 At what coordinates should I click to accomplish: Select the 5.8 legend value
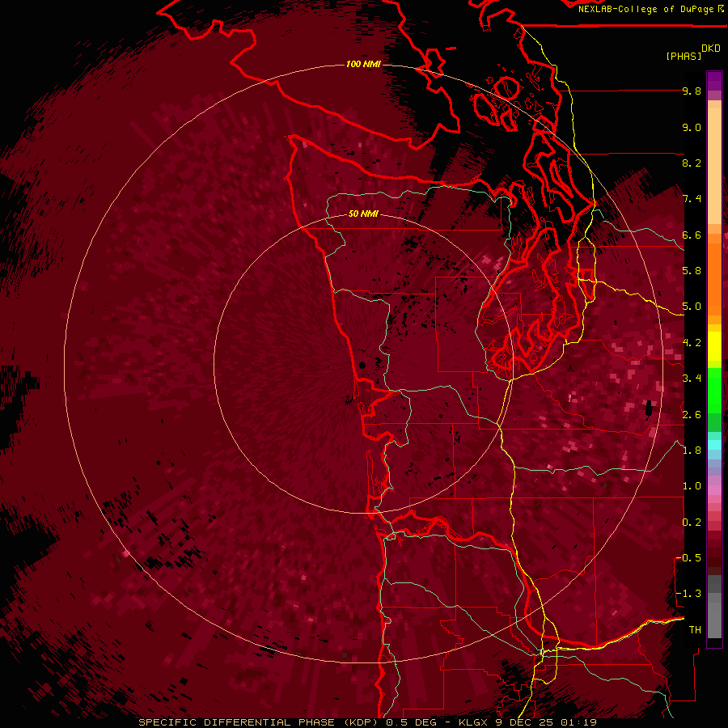click(692, 271)
